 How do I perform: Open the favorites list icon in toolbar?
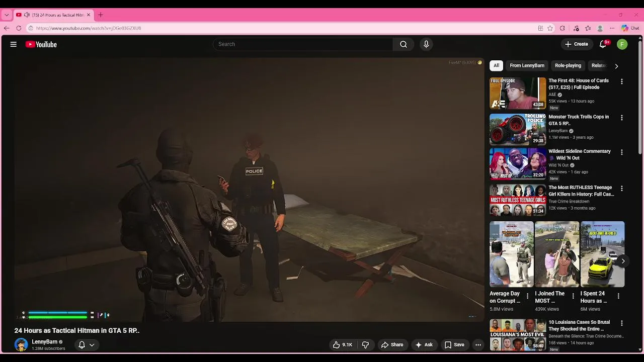(588, 28)
